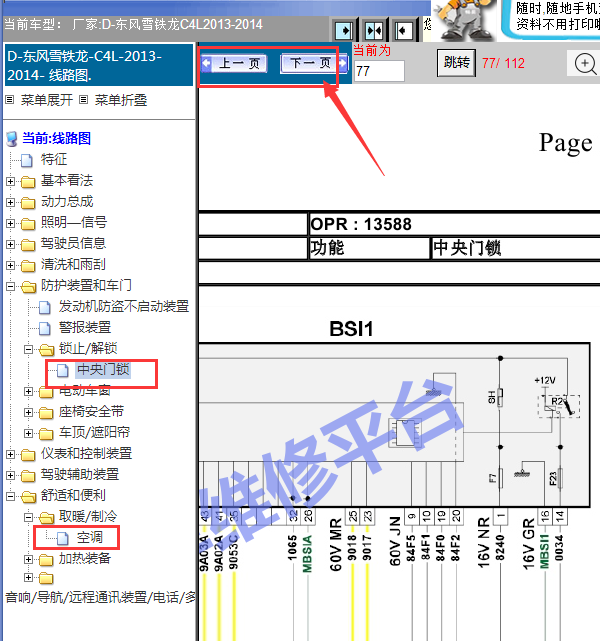Click the 照明—信号 folder icon
The image size is (600, 641).
(28, 224)
